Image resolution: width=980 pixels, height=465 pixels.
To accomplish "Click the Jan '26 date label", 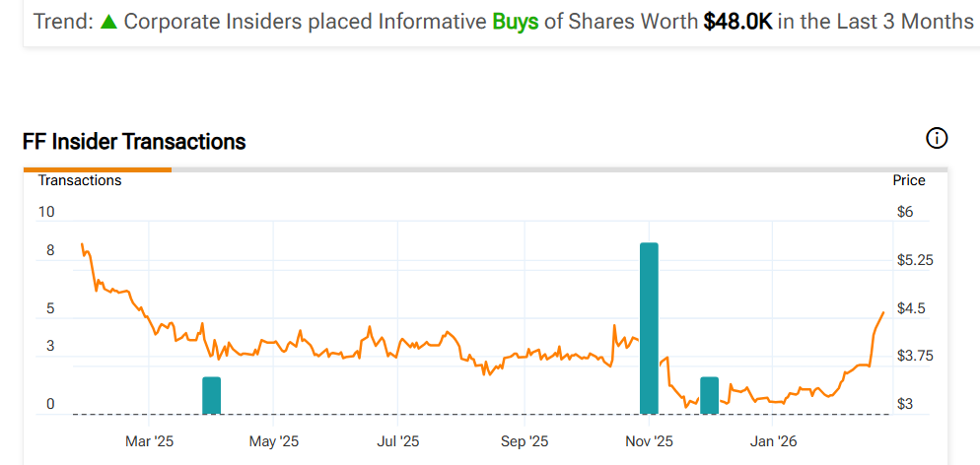I will (x=774, y=440).
